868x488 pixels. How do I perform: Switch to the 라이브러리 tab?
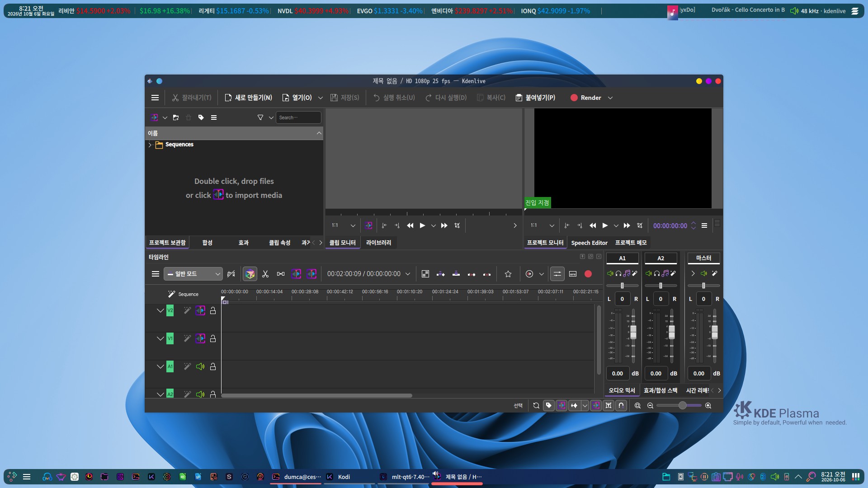point(379,243)
